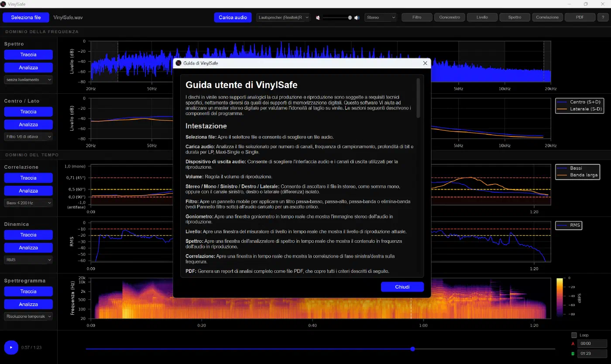The image size is (611, 364).
Task: Expand the Stereo channel mode dropdown
Action: pyautogui.click(x=381, y=17)
